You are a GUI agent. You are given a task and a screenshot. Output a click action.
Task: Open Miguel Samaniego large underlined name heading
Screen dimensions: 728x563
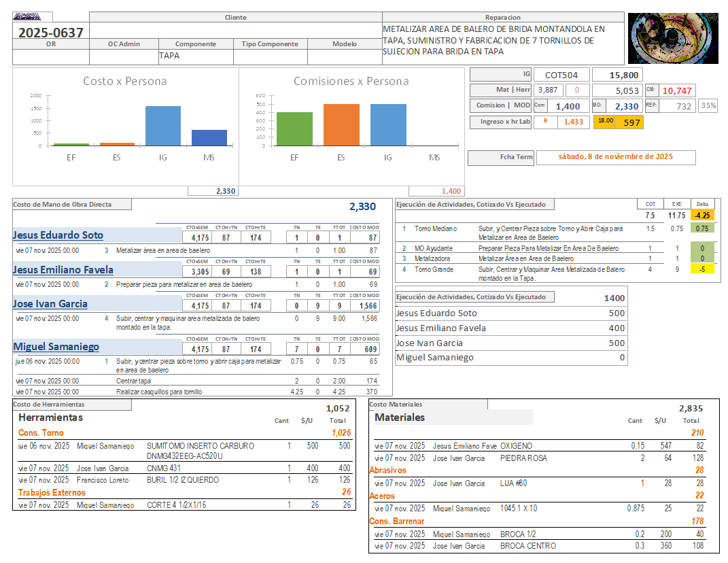point(56,347)
